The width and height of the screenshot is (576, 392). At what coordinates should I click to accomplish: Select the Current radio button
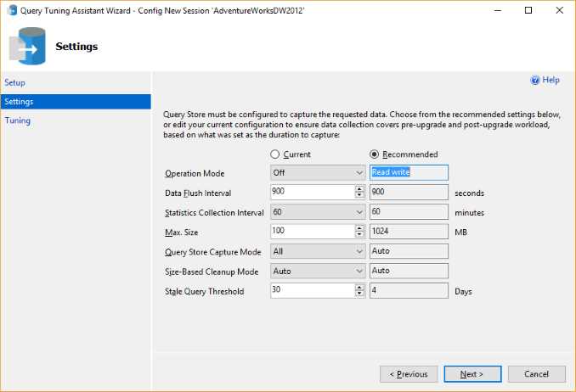[x=274, y=154]
